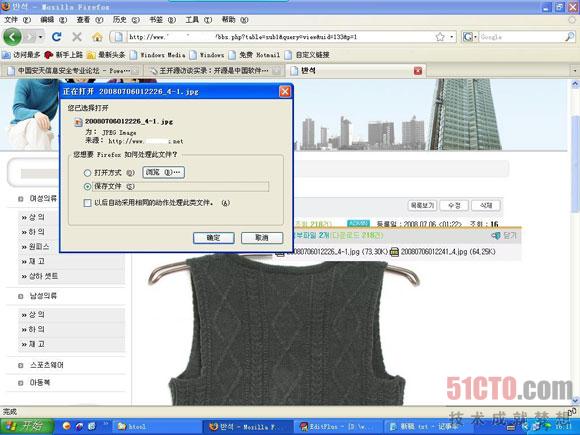The height and width of the screenshot is (435, 580).
Task: Open the 访问最多 bookmark folder
Action: click(21, 55)
